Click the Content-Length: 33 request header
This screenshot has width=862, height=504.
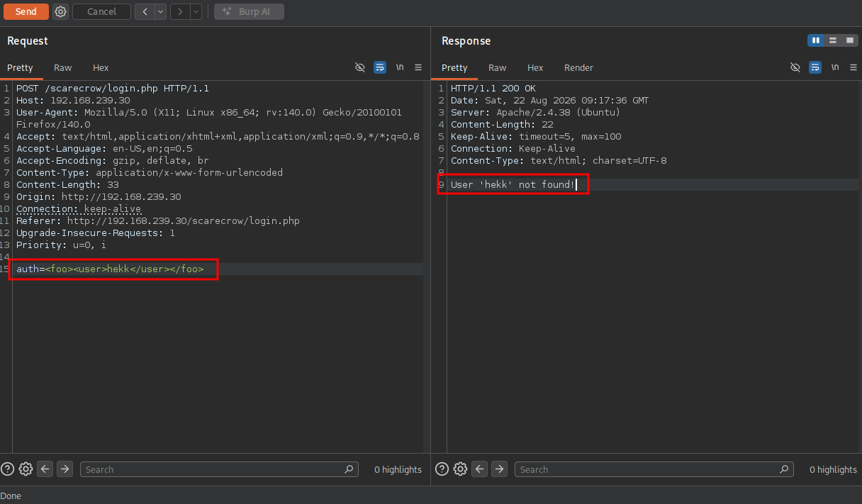pos(67,185)
